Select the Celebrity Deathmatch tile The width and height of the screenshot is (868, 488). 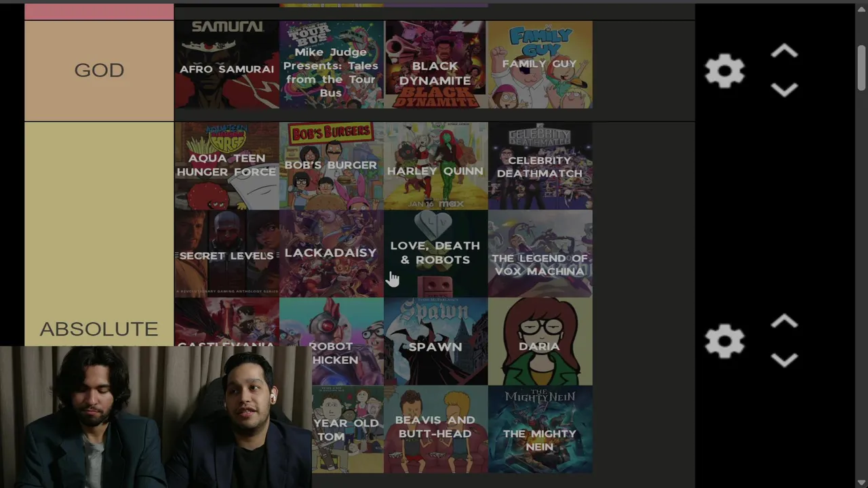point(540,166)
